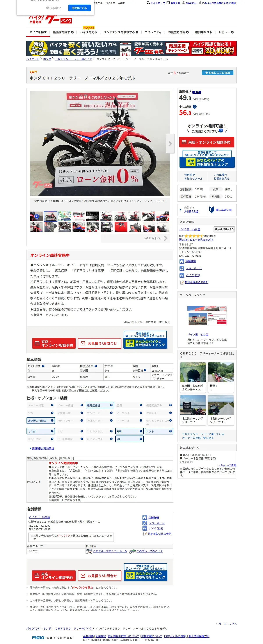Open the ショールーム icon in sidebar
The width and height of the screenshot is (263, 644).
pyautogui.click(x=182, y=268)
